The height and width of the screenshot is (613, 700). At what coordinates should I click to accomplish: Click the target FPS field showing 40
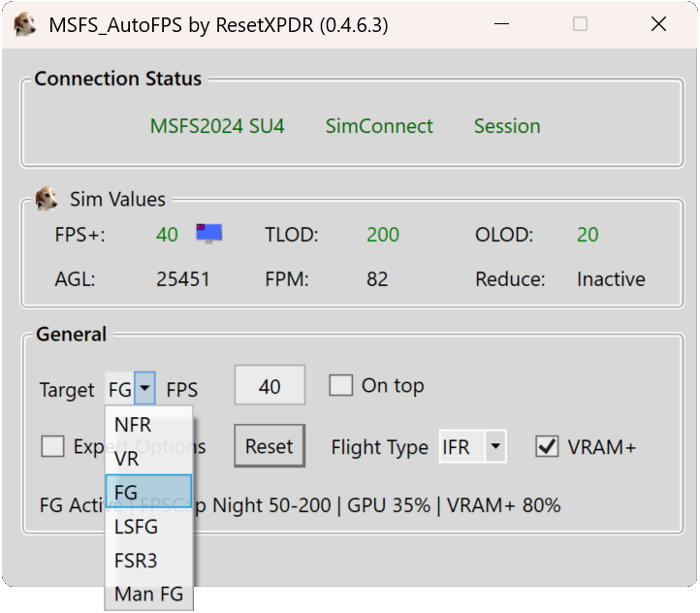pos(270,385)
